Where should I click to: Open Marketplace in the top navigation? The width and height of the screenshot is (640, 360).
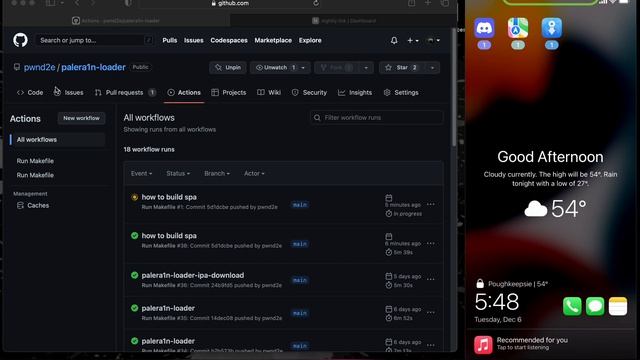click(273, 40)
